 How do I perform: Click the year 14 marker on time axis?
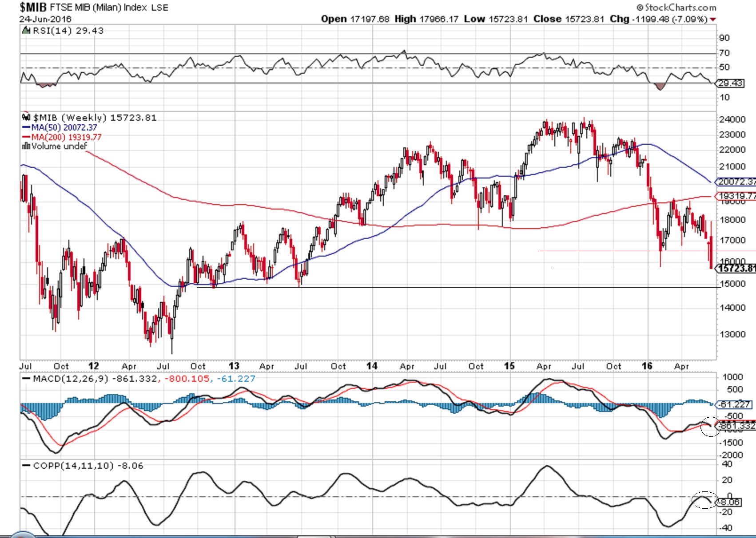372,366
